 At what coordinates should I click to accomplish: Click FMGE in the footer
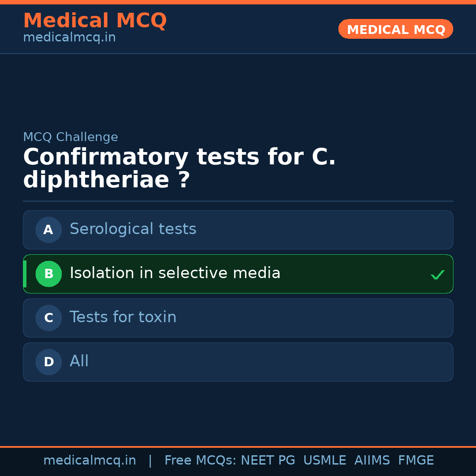click(416, 461)
